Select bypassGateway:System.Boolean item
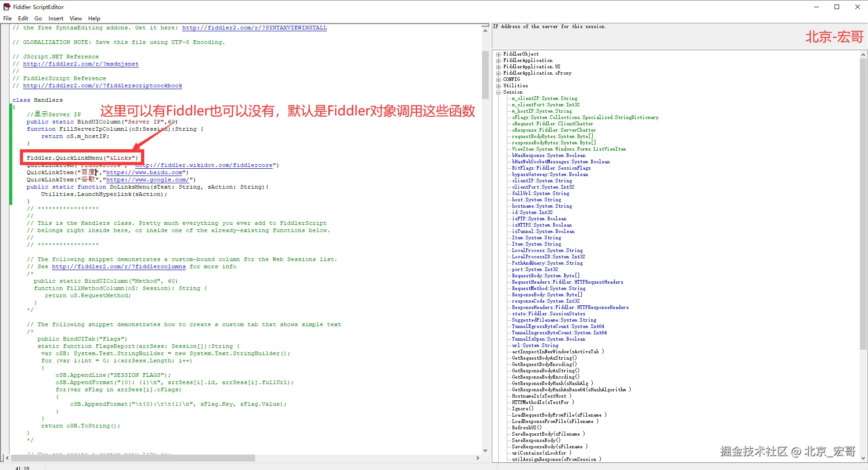 pos(550,175)
